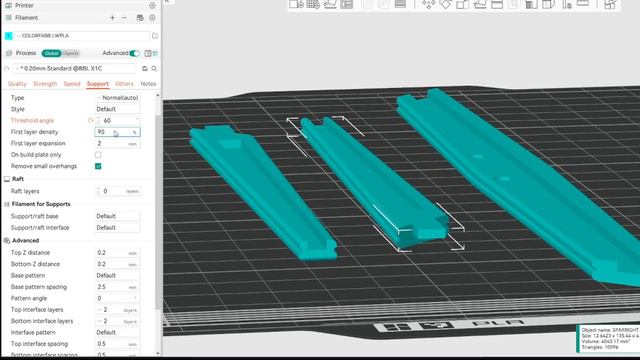Switch process scope to Objects
This screenshot has width=640, height=360.
tap(70, 53)
